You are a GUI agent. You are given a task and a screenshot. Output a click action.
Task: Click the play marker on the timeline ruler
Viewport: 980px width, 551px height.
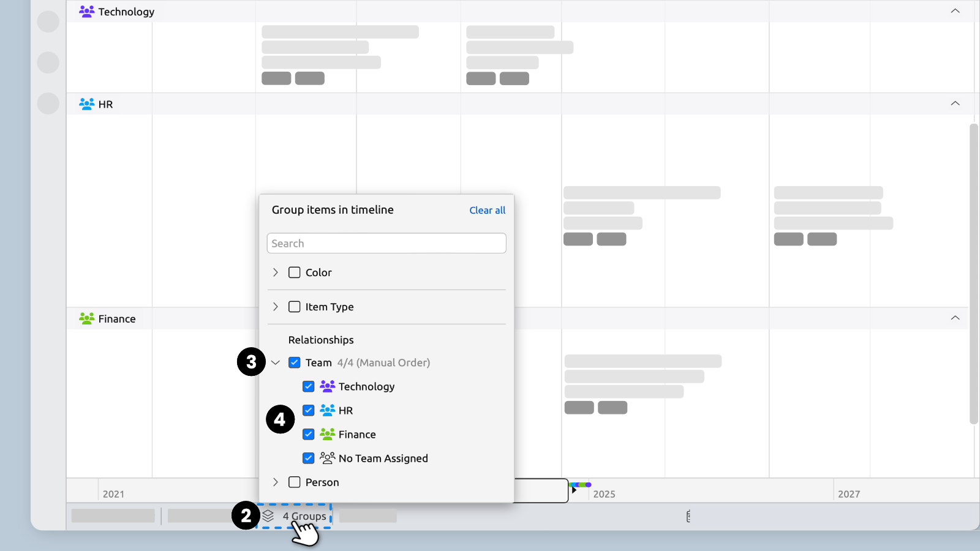(x=574, y=490)
